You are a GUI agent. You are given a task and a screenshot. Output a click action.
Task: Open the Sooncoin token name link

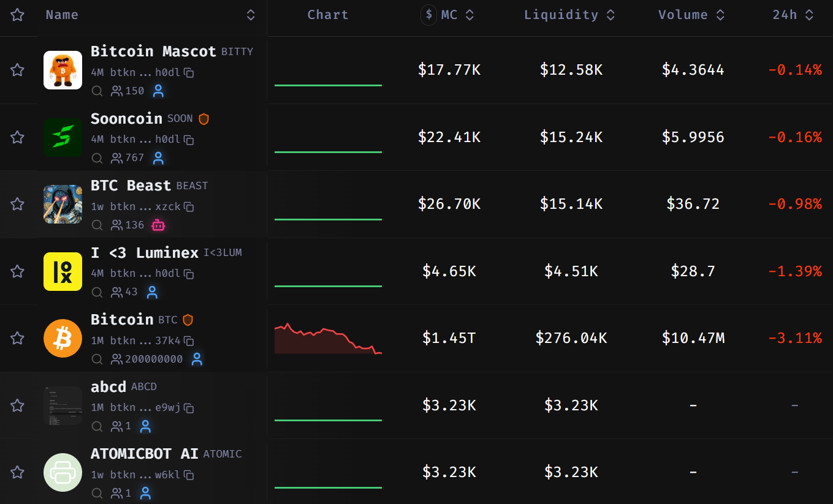[x=126, y=118]
